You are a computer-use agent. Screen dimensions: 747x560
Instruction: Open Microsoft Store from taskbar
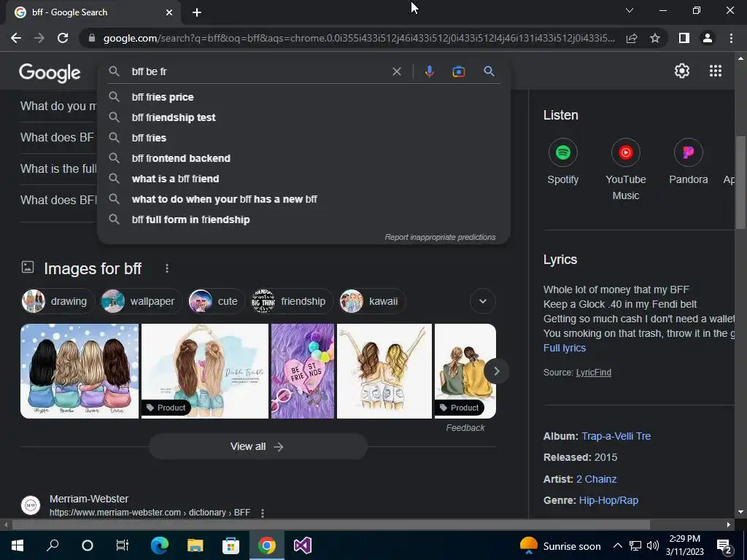[231, 545]
